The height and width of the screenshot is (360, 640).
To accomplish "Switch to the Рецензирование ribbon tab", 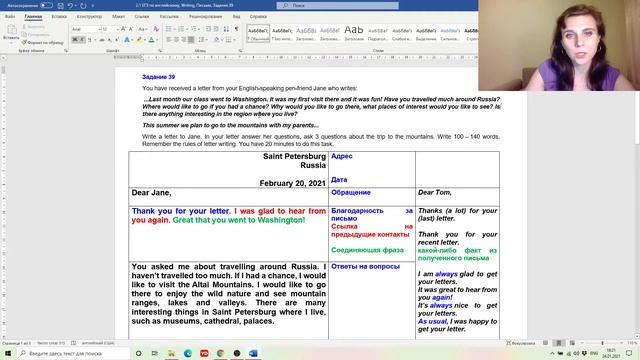I will (205, 17).
